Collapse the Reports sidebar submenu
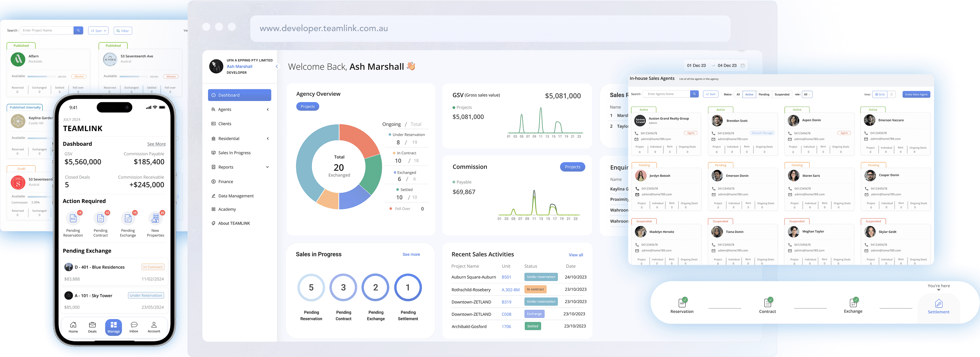Viewport: 980px width, 357px height. (267, 167)
